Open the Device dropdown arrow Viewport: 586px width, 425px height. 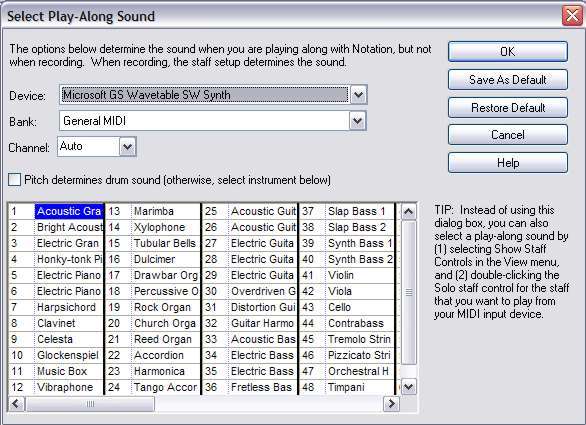pyautogui.click(x=358, y=95)
